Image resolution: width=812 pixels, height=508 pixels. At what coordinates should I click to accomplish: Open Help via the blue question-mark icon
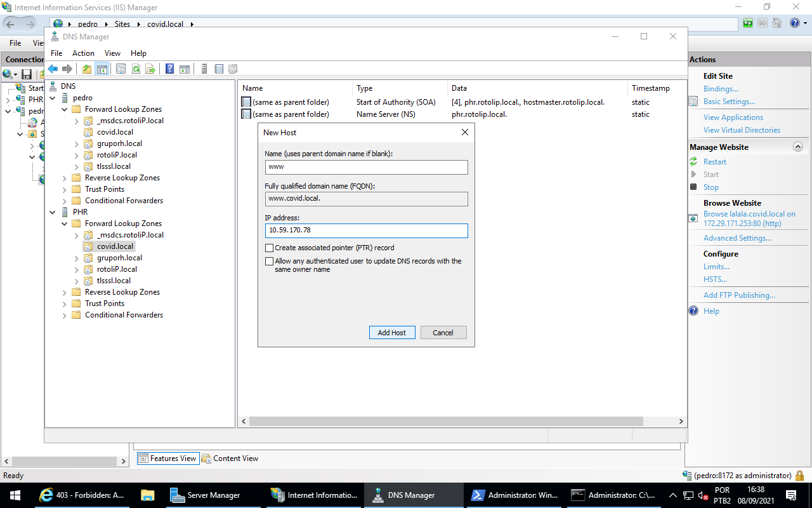click(x=170, y=69)
